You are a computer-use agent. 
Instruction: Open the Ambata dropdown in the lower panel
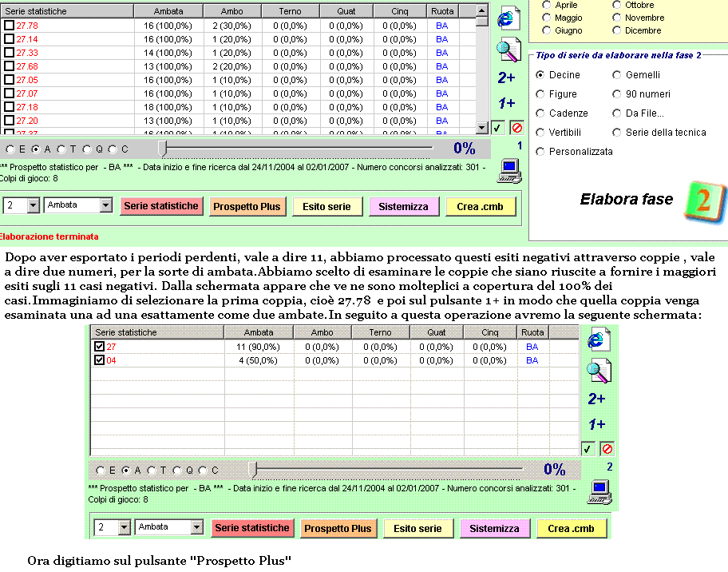[x=197, y=527]
